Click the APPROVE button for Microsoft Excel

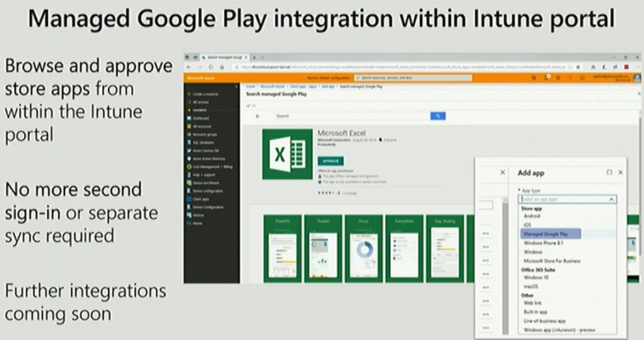(331, 161)
